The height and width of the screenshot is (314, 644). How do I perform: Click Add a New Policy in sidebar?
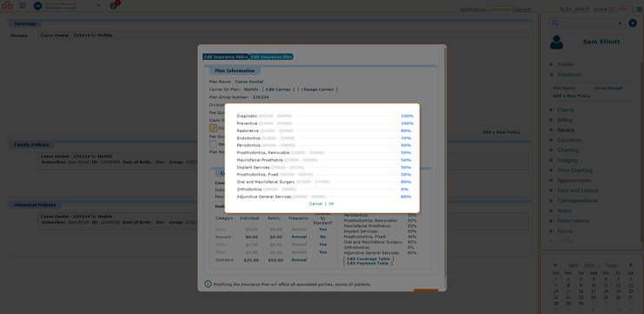[x=571, y=96]
